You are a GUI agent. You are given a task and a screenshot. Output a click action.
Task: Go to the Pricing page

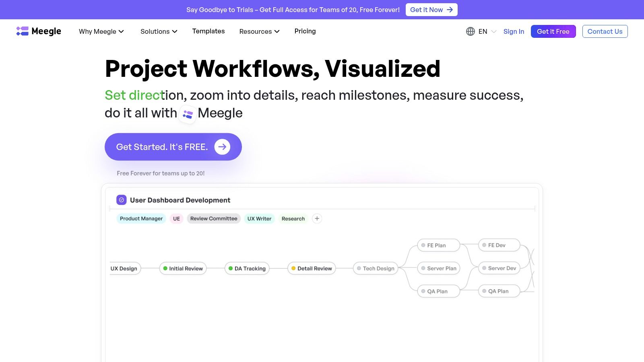305,31
